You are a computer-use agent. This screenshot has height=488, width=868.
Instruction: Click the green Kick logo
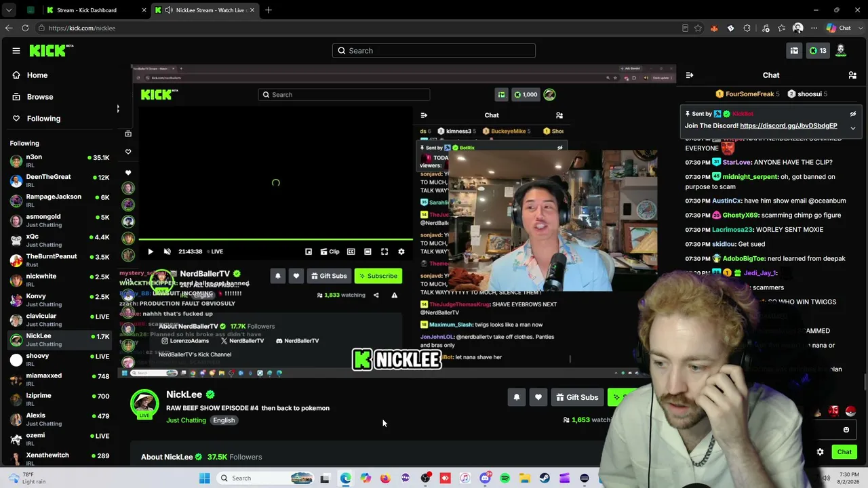point(51,51)
